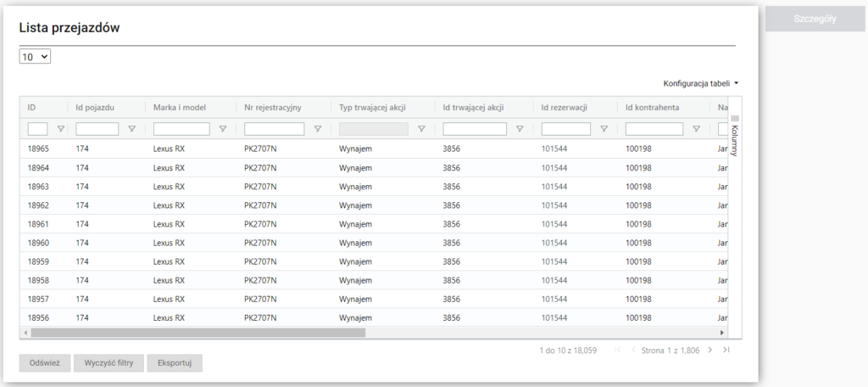Click filter icon for Nr rejestracyjny column
This screenshot has width=868, height=387.
coord(318,129)
